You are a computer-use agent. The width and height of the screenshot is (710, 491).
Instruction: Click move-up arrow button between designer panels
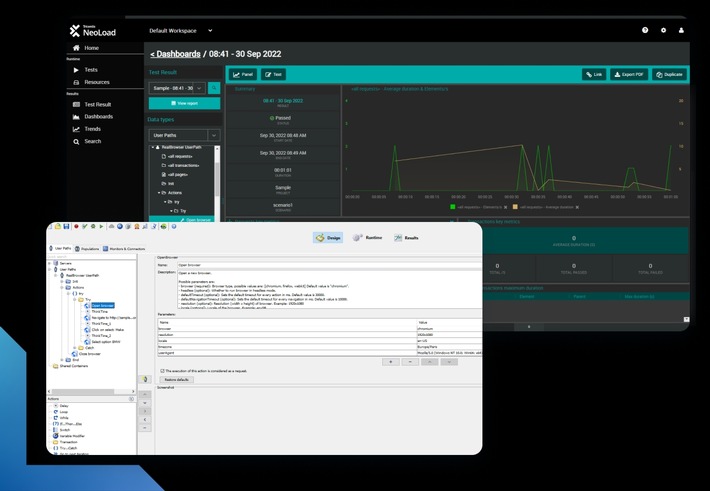pyautogui.click(x=144, y=395)
